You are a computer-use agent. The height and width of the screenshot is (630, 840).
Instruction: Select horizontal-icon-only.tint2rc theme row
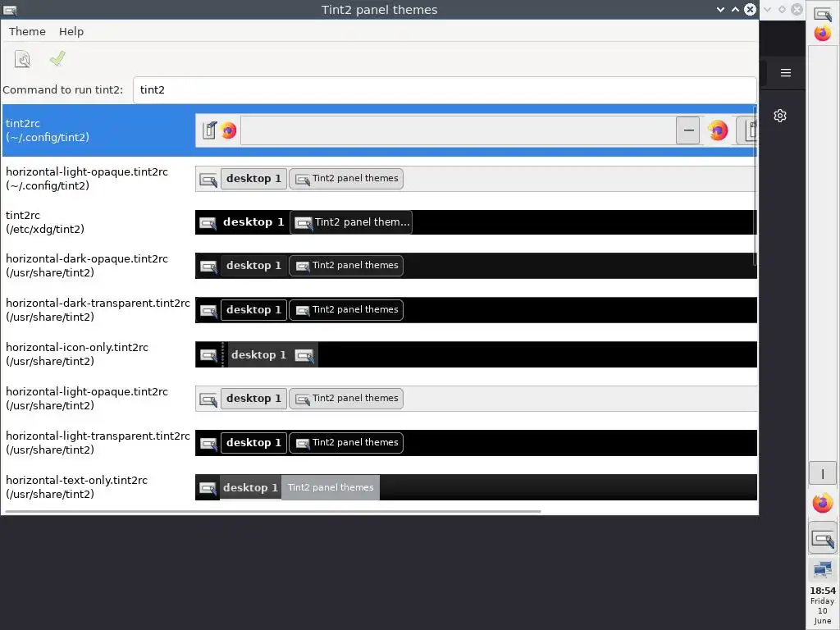click(x=377, y=354)
